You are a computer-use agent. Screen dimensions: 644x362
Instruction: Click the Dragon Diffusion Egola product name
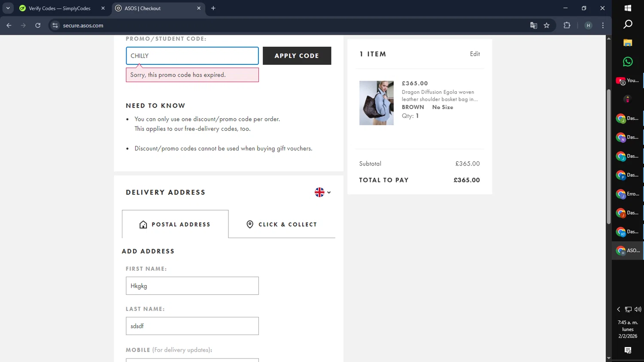[440, 96]
